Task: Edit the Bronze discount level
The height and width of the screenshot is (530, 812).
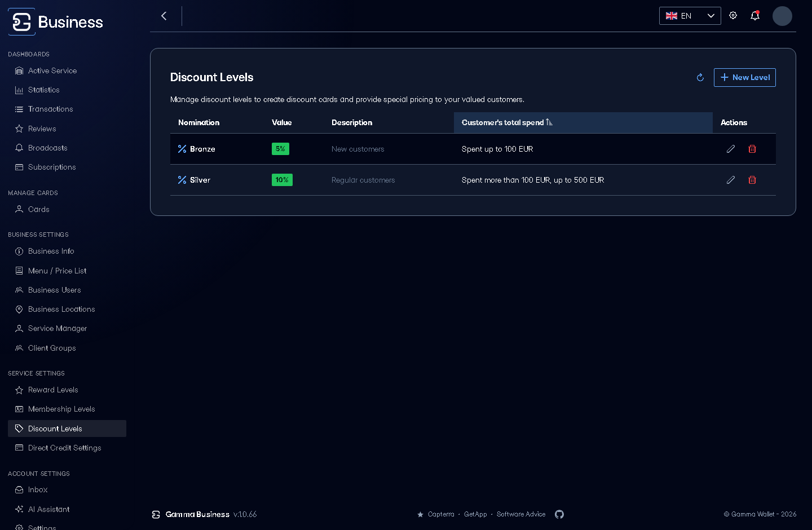Action: tap(731, 149)
